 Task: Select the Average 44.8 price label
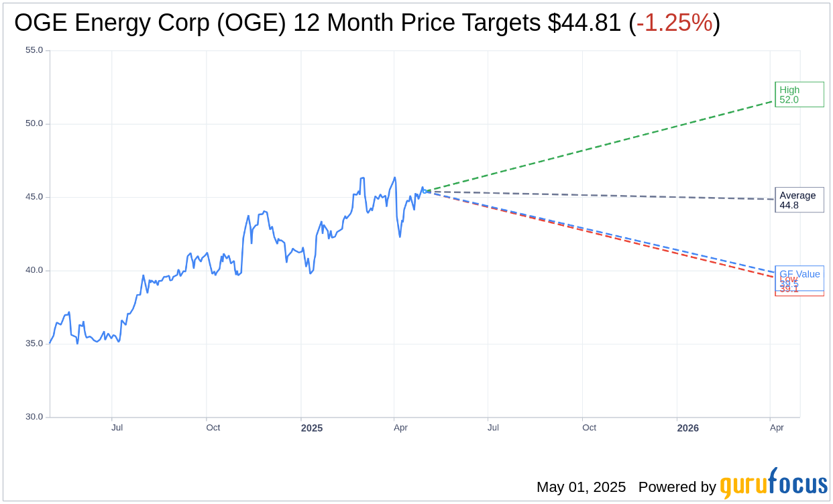click(799, 200)
